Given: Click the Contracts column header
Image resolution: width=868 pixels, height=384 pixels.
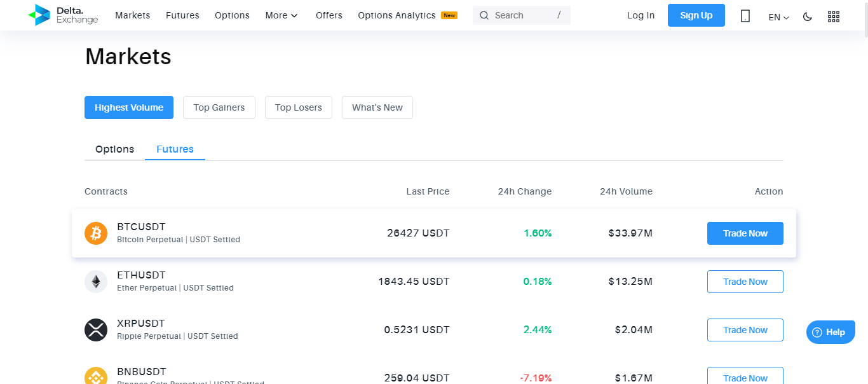Looking at the screenshot, I should [106, 191].
